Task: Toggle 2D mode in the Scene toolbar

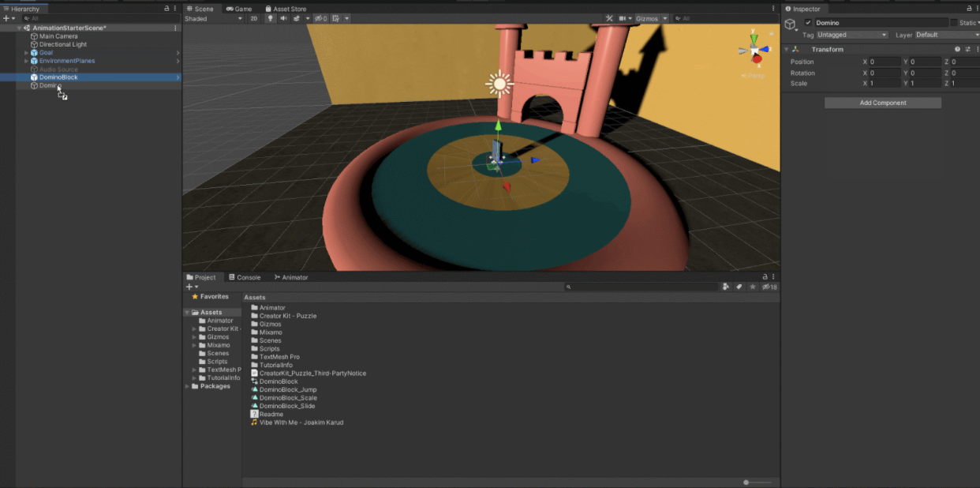Action: (x=253, y=18)
